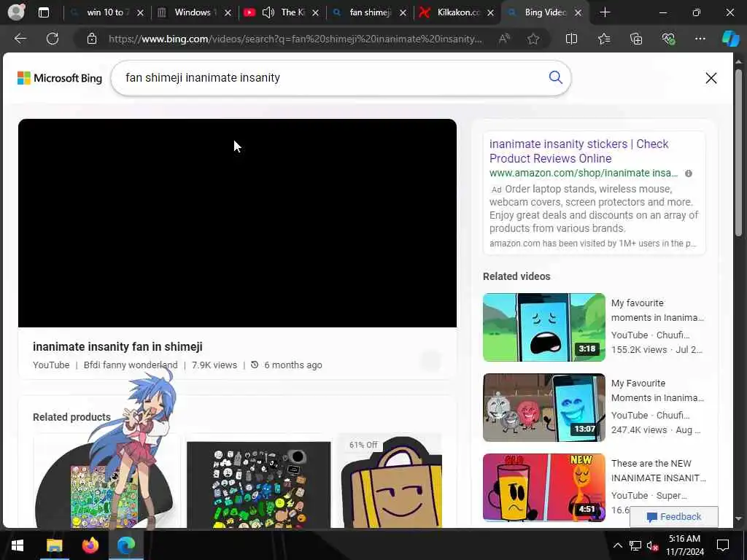Go back with the browser back arrow
Viewport: 747px width, 560px height.
pos(20,39)
